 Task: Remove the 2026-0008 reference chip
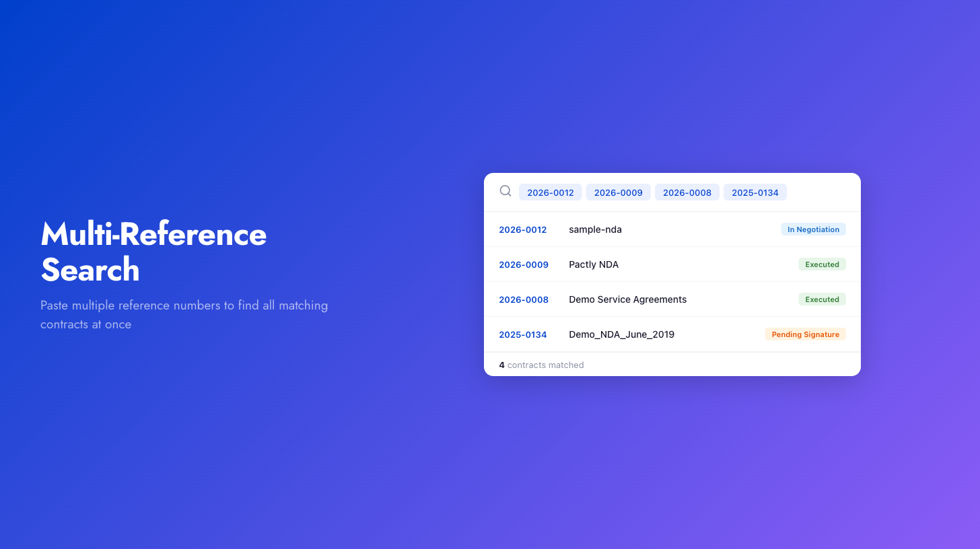pos(687,192)
